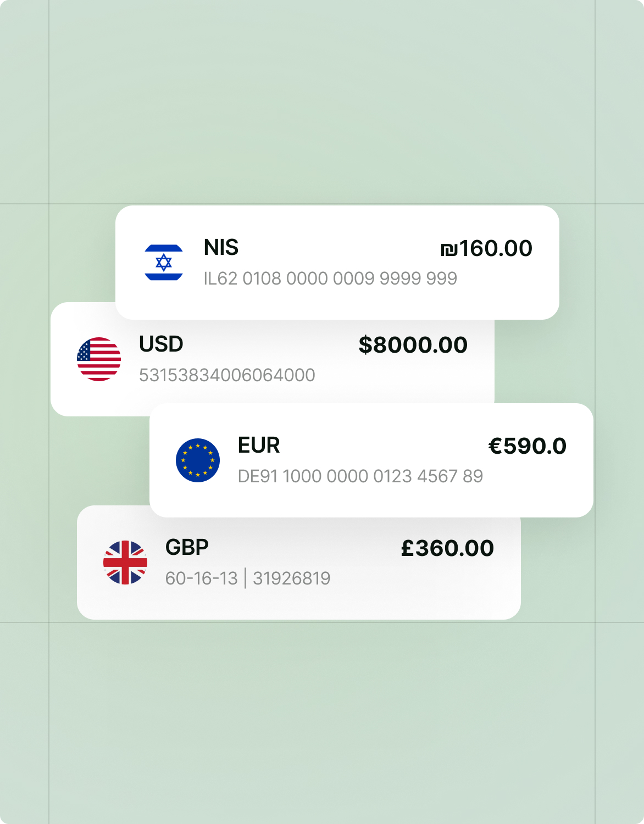Screen dimensions: 644x824
Task: Click USD account number 53153834006064000
Action: coord(227,375)
